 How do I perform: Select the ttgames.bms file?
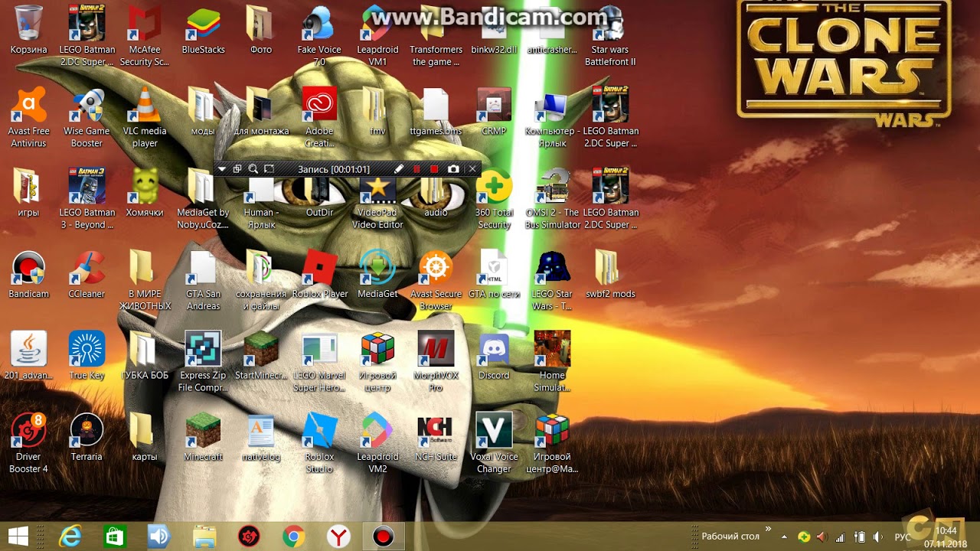(x=436, y=112)
